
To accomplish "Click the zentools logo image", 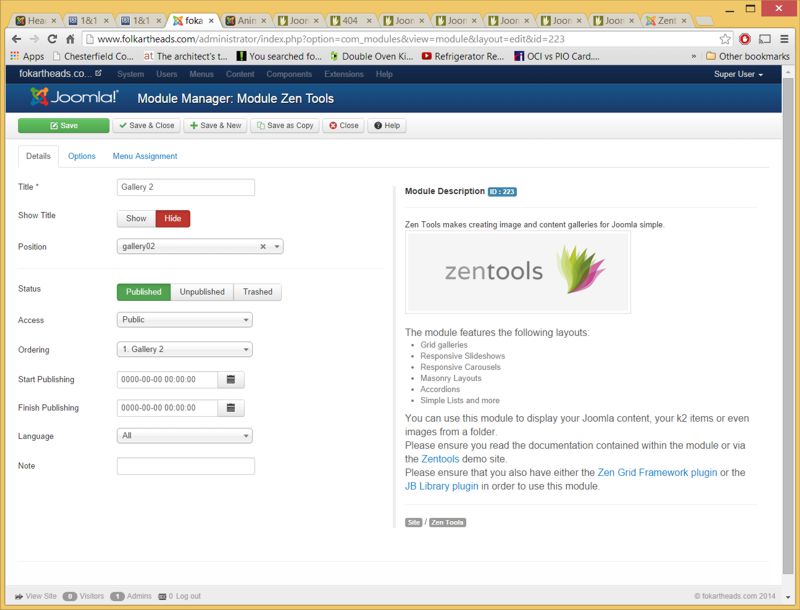I will coord(518,272).
